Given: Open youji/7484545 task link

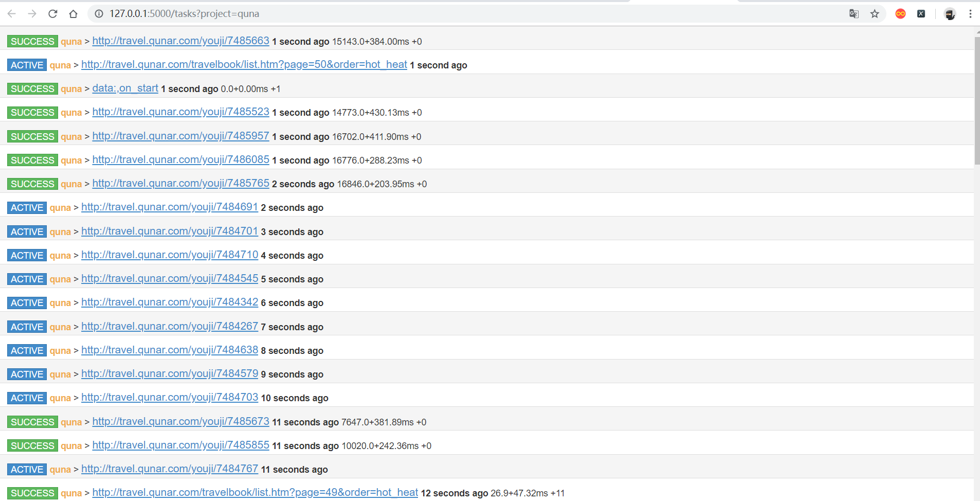Looking at the screenshot, I should click(x=170, y=278).
